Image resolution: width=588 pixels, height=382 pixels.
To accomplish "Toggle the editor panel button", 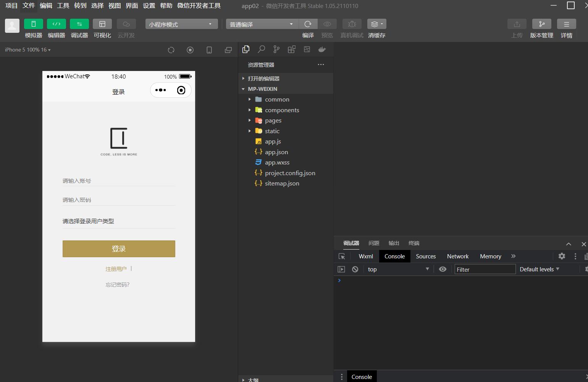I will click(x=57, y=24).
